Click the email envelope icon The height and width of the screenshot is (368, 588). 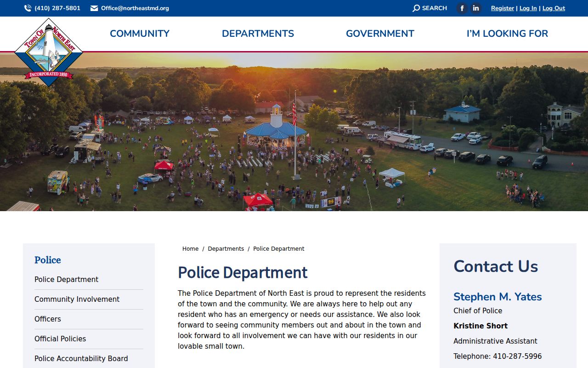(x=94, y=8)
